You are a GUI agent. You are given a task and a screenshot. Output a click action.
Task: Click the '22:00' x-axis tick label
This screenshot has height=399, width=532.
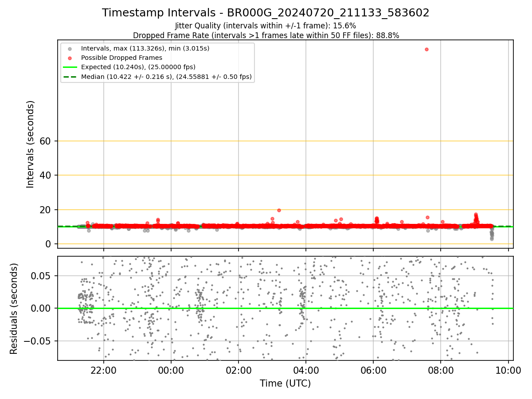pyautogui.click(x=104, y=370)
